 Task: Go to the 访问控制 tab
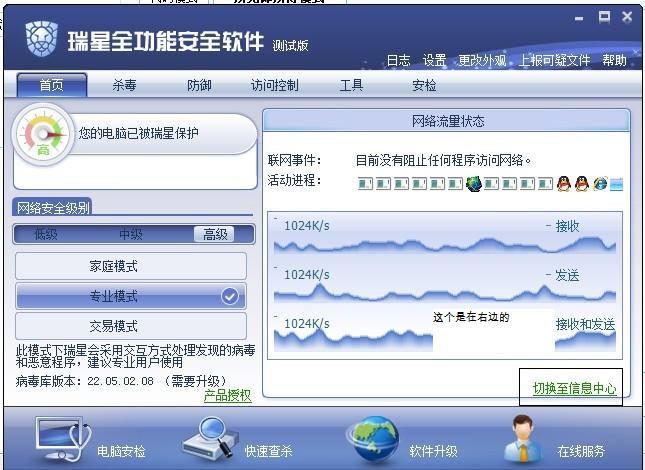[274, 85]
